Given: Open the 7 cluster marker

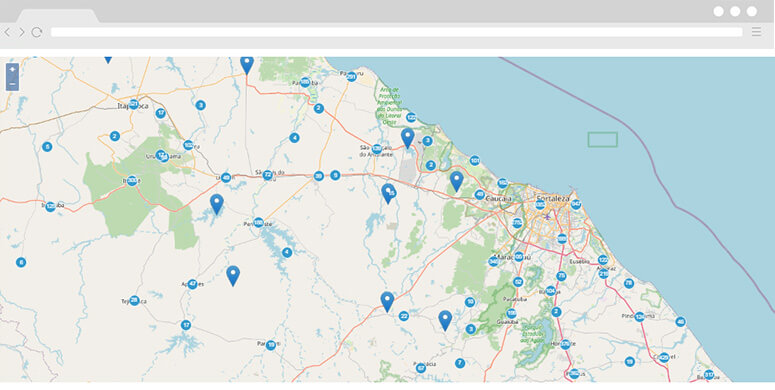Looking at the screenshot, I should [460, 363].
